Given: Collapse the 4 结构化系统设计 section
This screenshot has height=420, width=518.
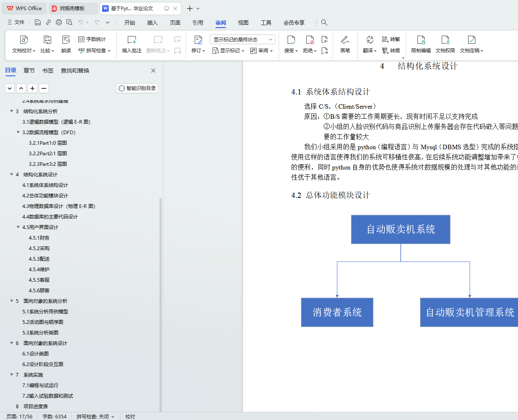Looking at the screenshot, I should [11, 174].
